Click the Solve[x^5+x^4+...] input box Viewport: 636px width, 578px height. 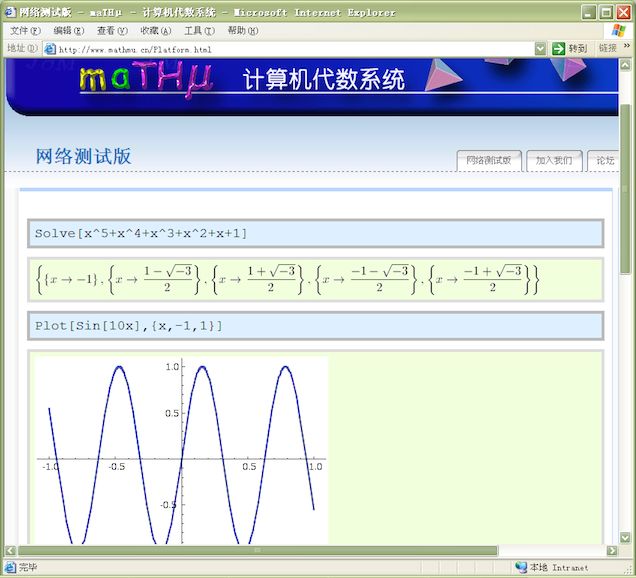tap(316, 233)
